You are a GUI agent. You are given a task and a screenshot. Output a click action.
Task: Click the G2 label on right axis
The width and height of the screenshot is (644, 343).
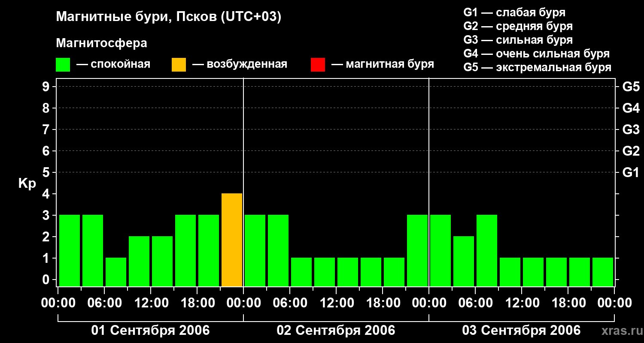pyautogui.click(x=631, y=151)
